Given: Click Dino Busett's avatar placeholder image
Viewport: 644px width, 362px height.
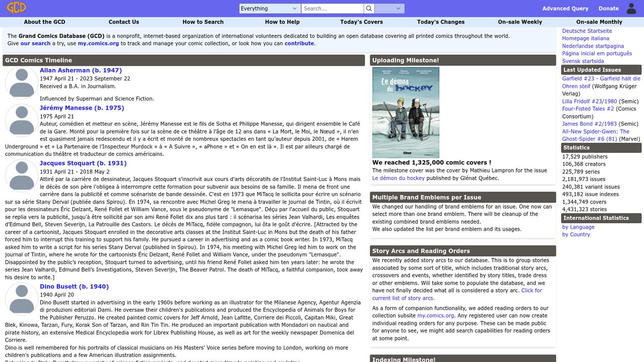Looking at the screenshot, I should coord(22,299).
